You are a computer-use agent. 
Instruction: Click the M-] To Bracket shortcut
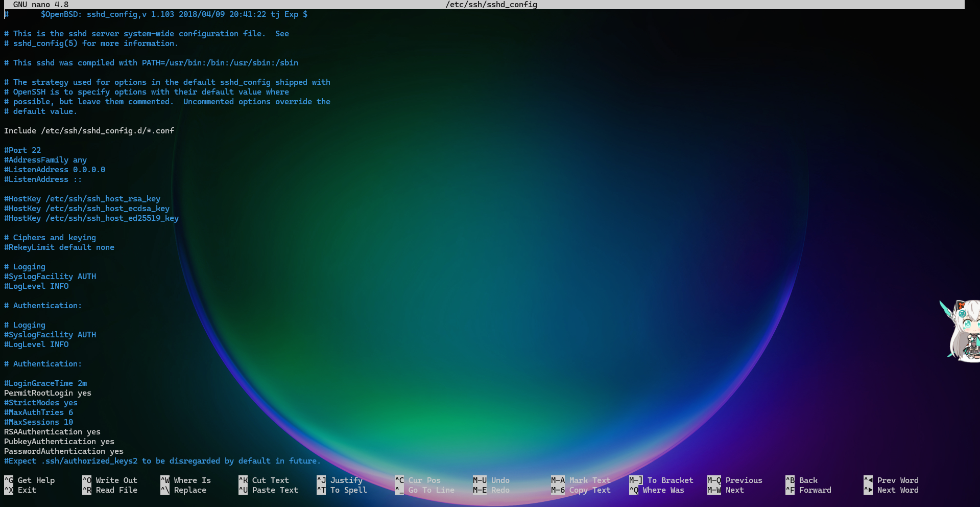[661, 480]
